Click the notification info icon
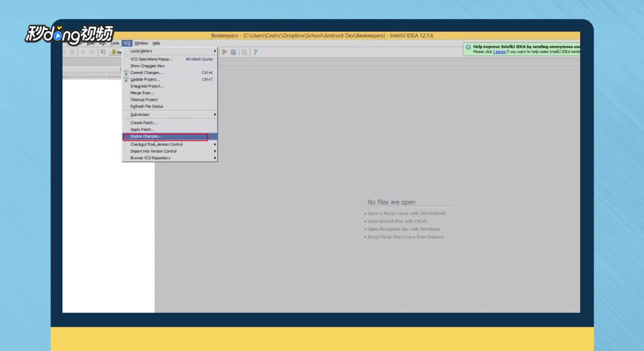This screenshot has height=351, width=644. (468, 47)
